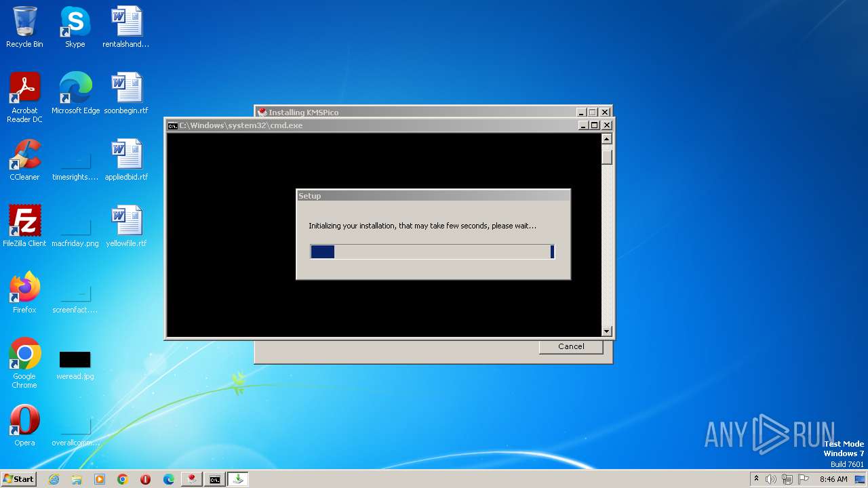Open the Recycle Bin desktop icon
The height and width of the screenshot is (488, 868).
point(24,27)
